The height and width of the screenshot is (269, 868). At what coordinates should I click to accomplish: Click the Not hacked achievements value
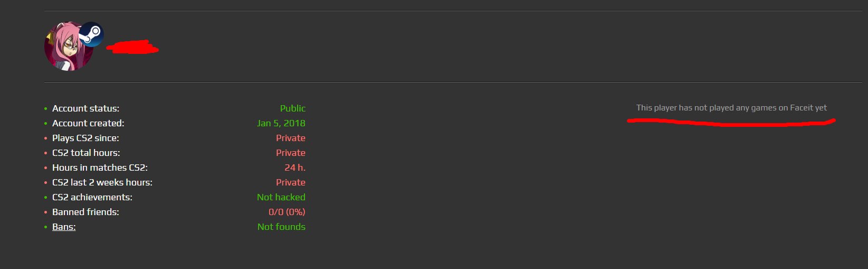pyautogui.click(x=281, y=197)
